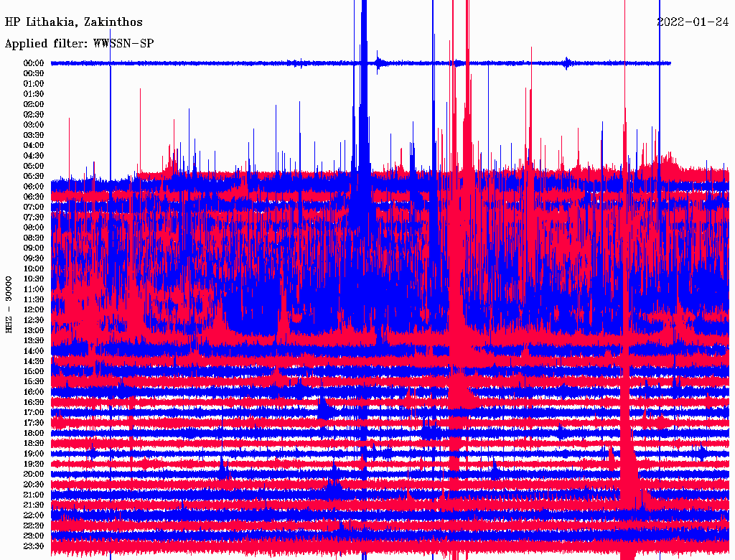Viewport: 735px width, 560px height.
Task: Click the date 2022-01-24 in the corner
Action: pos(693,22)
